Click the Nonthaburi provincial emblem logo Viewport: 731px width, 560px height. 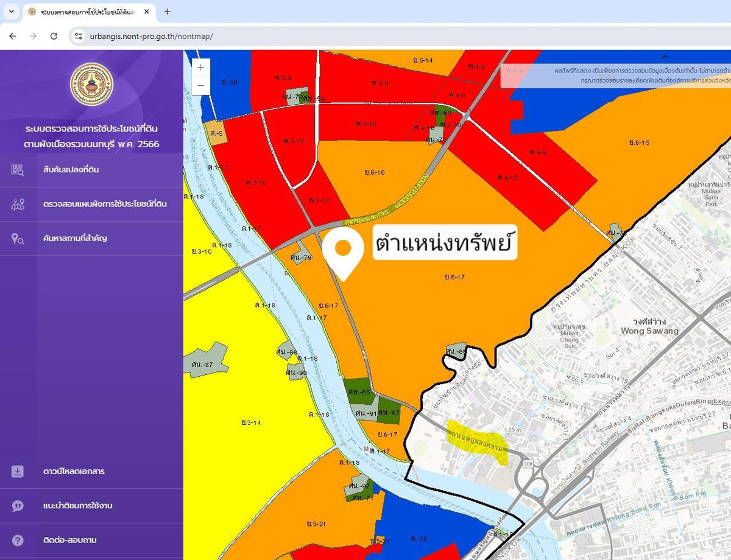[x=91, y=84]
